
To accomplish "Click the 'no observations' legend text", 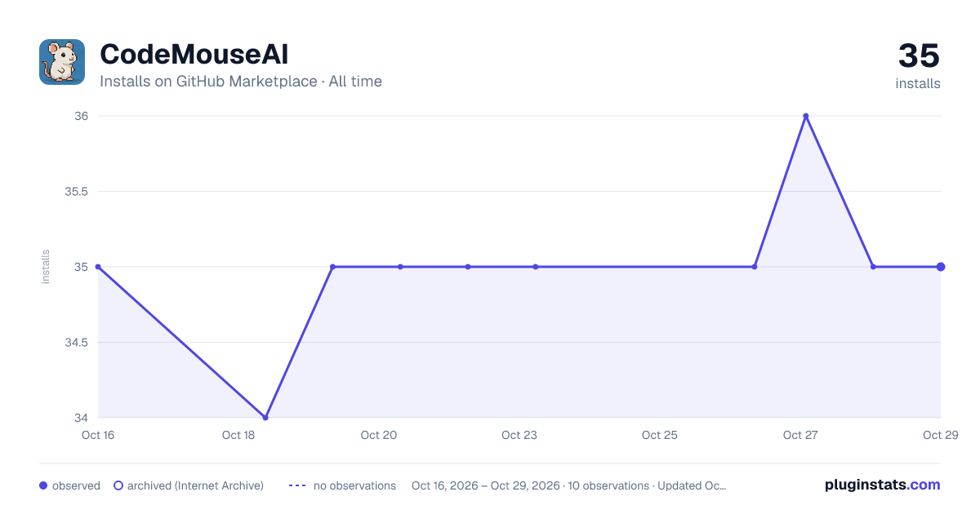I will (354, 485).
